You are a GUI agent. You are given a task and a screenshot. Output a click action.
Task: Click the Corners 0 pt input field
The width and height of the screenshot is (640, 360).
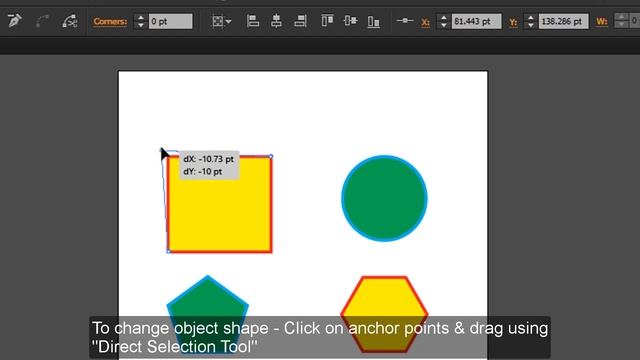171,21
